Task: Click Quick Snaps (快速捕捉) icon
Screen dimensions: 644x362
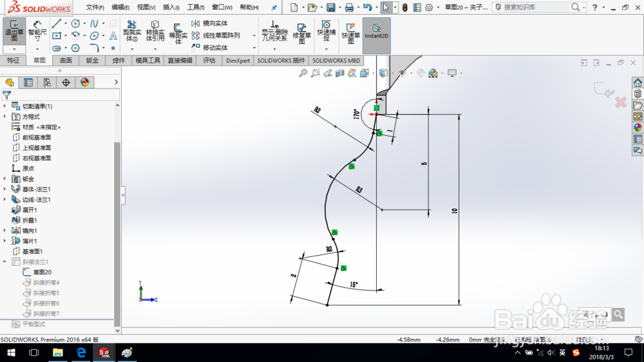Action: click(x=326, y=30)
